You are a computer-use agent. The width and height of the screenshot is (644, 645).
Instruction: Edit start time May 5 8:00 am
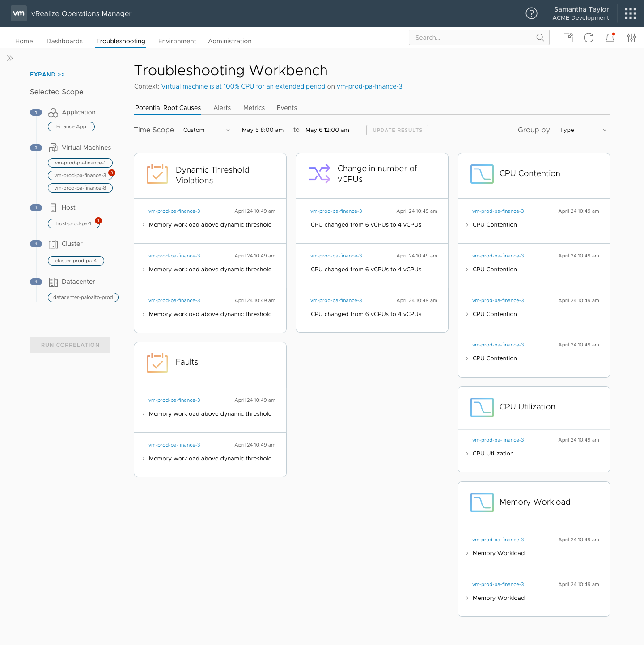point(265,130)
